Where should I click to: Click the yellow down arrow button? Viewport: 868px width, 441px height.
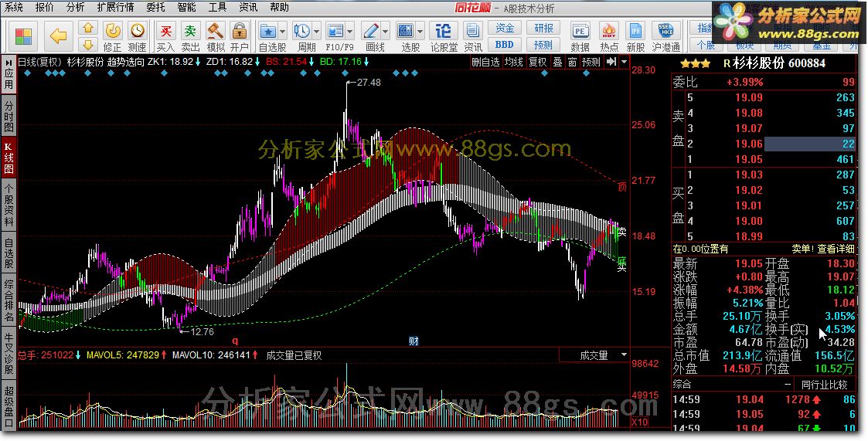[x=88, y=44]
